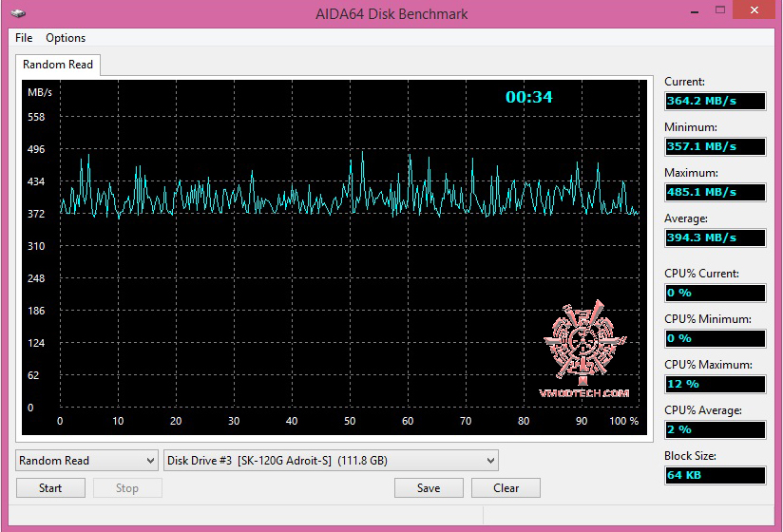Image resolution: width=783 pixels, height=532 pixels.
Task: Click the MB/s axis label on graph
Action: point(40,92)
